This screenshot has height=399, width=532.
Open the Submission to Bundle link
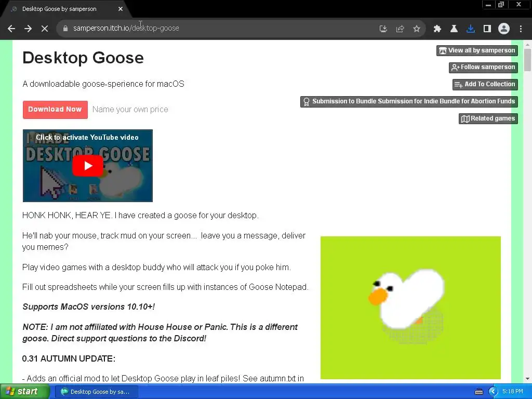(x=409, y=101)
